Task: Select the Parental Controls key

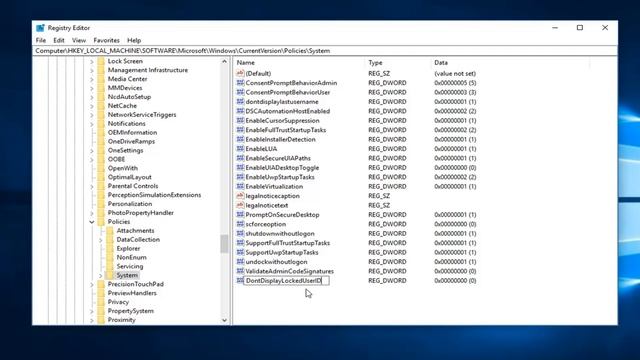Action: 133,186
